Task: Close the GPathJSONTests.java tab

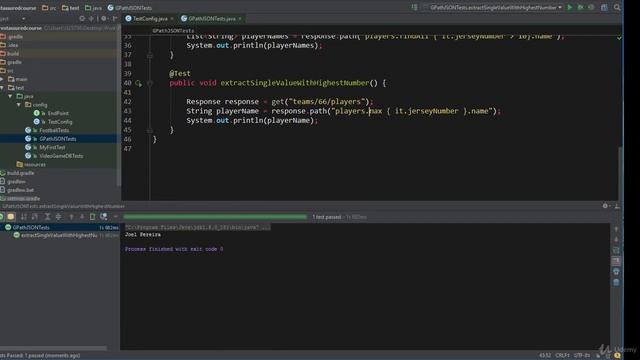Action: point(240,19)
